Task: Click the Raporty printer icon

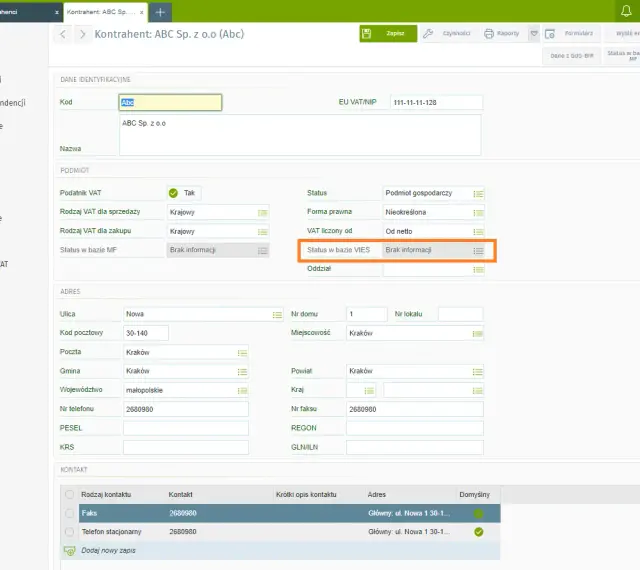Action: coord(489,33)
